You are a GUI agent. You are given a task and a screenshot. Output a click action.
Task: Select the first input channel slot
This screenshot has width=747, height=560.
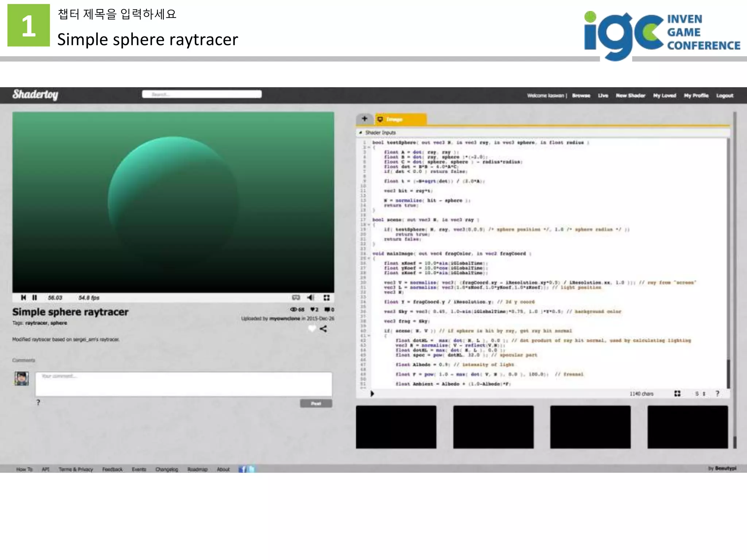(x=396, y=427)
